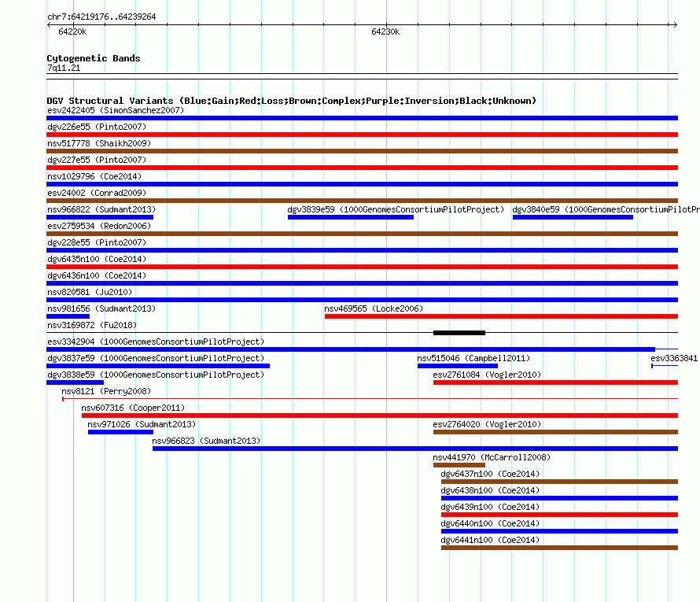Open the dgv6438n100 (Coe2014) label
Screen dimensions: 700x602
tap(490, 490)
